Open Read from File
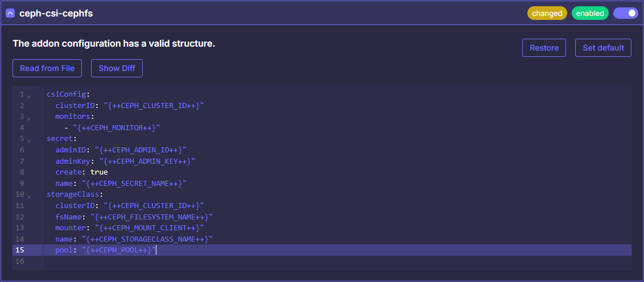Image resolution: width=644 pixels, height=282 pixels. tap(47, 68)
